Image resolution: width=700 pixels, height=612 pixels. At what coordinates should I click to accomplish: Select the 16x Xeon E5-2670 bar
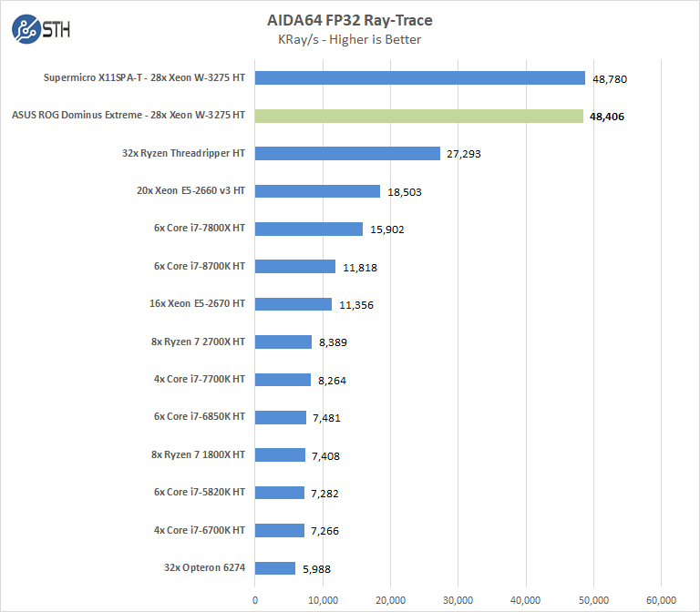[x=293, y=304]
